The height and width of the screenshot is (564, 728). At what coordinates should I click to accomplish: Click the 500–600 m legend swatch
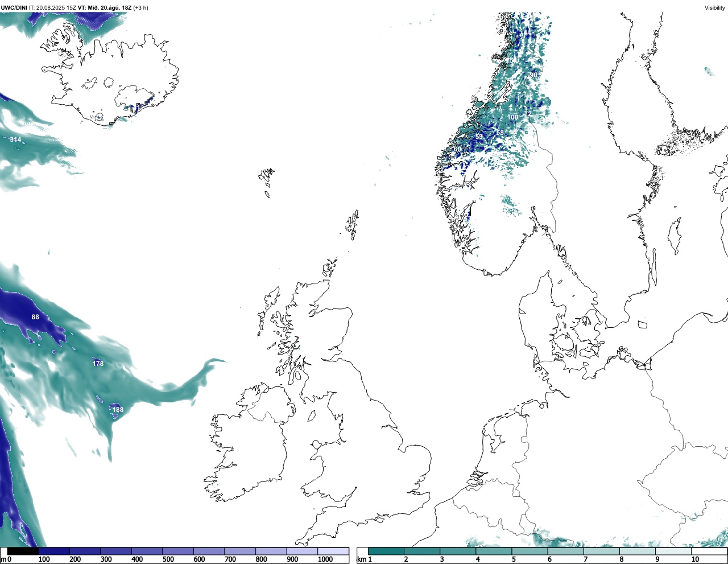click(178, 551)
